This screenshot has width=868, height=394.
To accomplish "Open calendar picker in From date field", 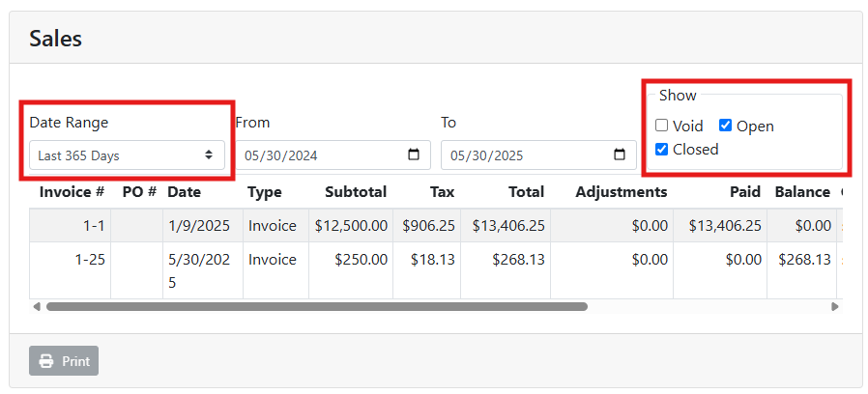I will click(413, 155).
